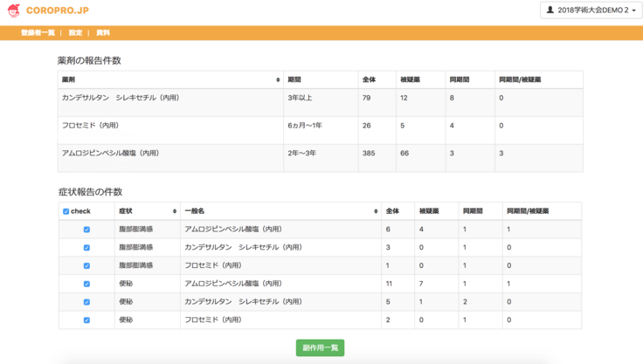Click the user icon beside 2018学術大会DEMO 2
This screenshot has height=364, width=643.
click(x=550, y=10)
